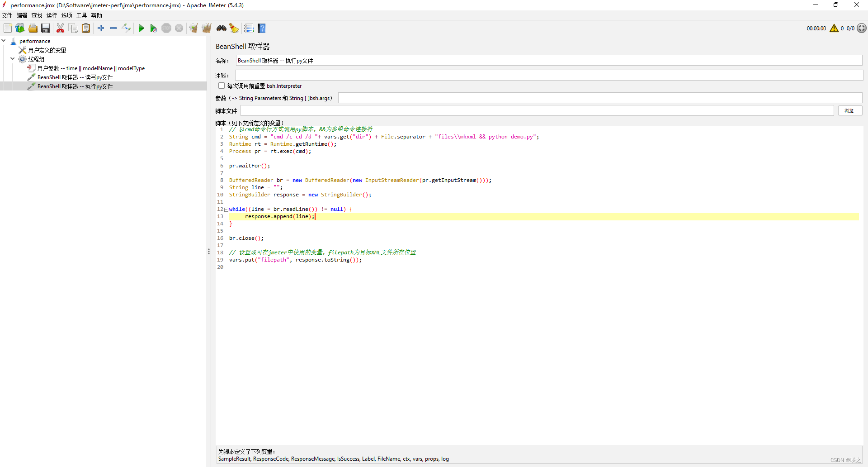Minimize the JMeter window
This screenshot has height=467, width=868.
816,5
